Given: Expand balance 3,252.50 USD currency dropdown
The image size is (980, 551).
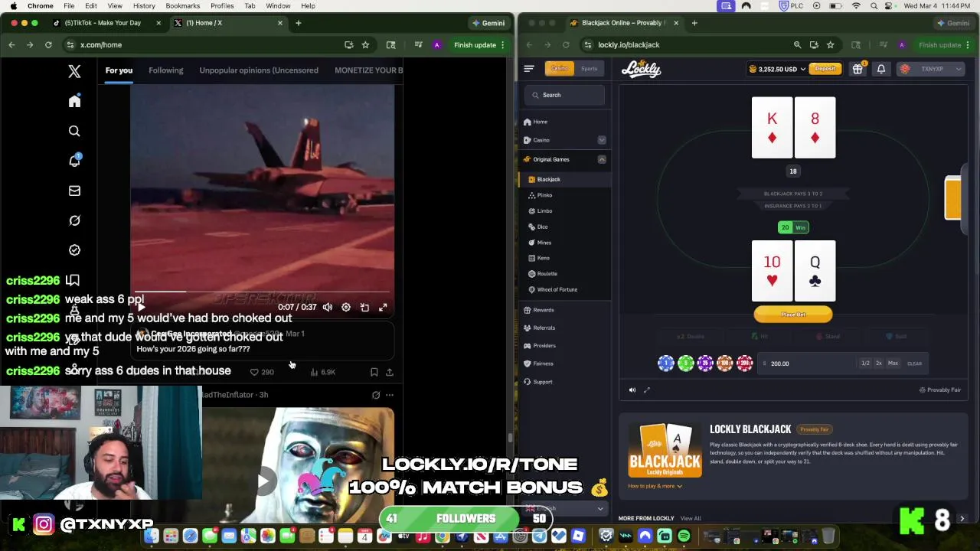Looking at the screenshot, I should [x=777, y=69].
